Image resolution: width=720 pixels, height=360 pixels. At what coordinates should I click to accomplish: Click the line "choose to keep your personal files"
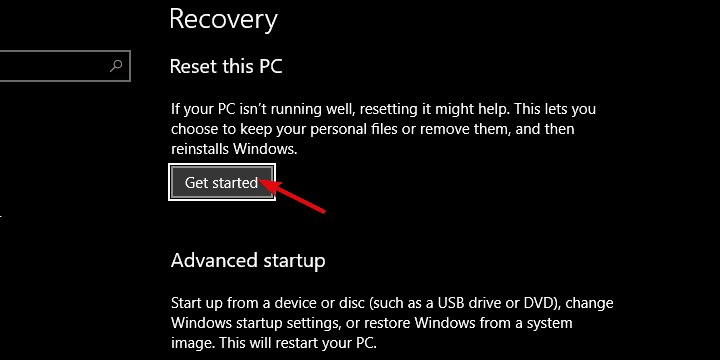372,129
